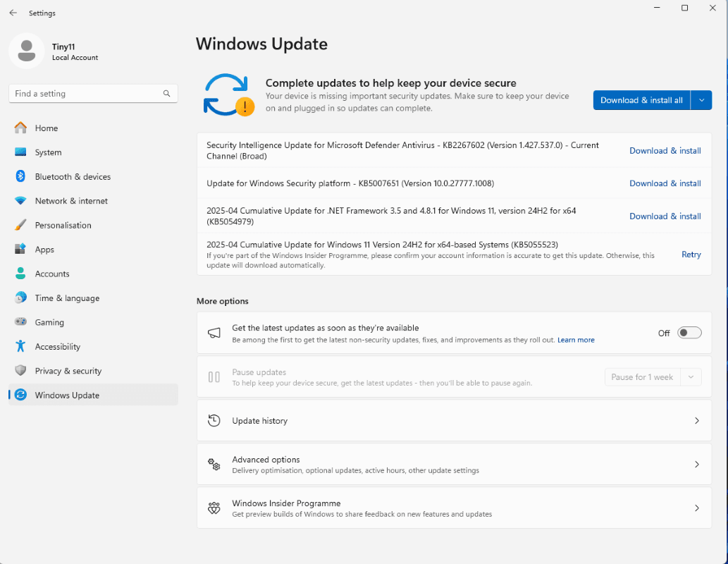
Task: Expand Windows Insider Programme chevron
Action: pyautogui.click(x=697, y=508)
